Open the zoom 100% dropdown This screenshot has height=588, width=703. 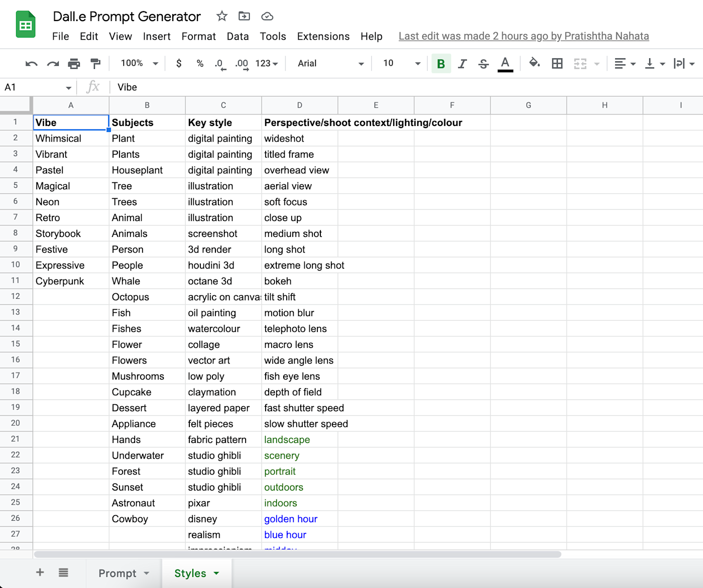point(140,63)
